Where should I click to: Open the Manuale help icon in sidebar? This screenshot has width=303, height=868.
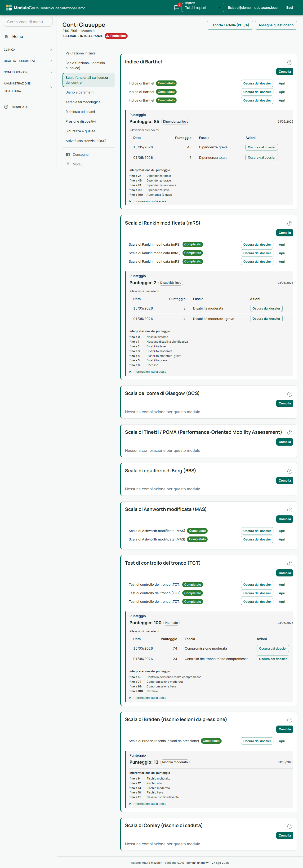point(6,107)
